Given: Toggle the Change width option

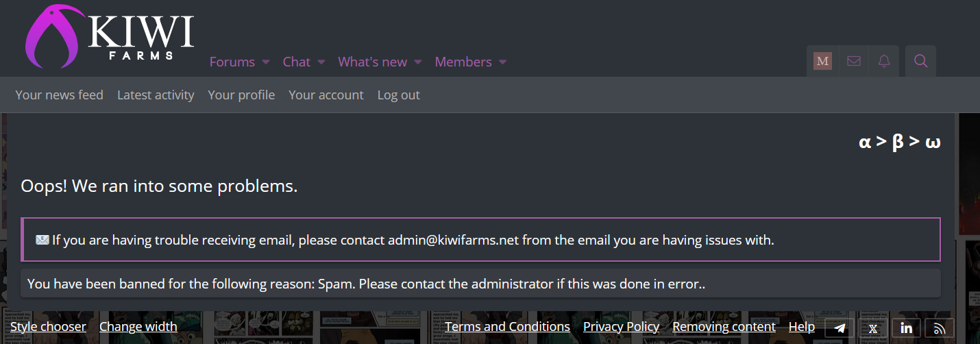Looking at the screenshot, I should (138, 326).
